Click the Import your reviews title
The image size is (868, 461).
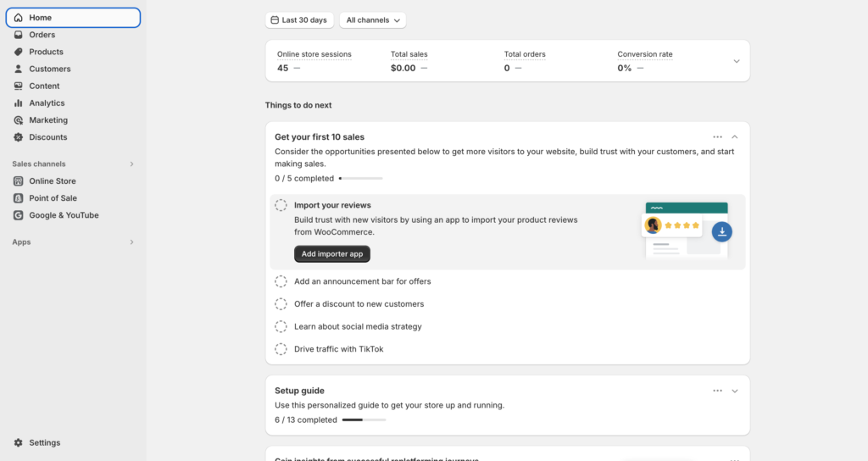332,205
